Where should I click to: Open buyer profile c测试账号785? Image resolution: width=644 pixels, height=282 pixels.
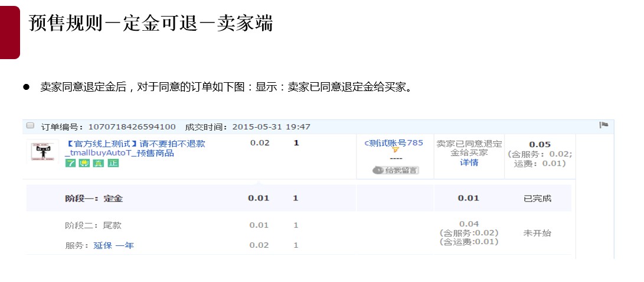(394, 142)
